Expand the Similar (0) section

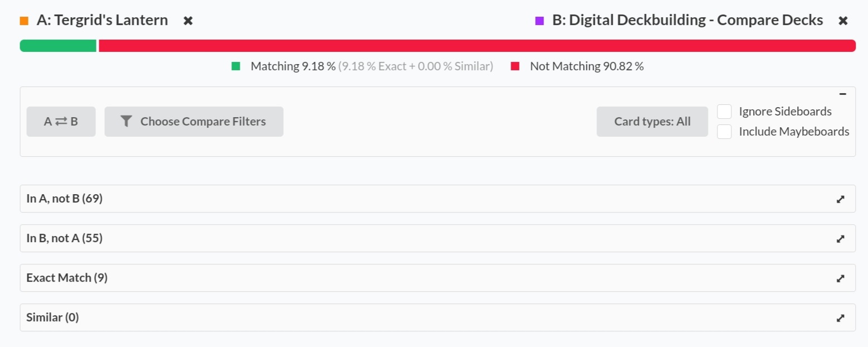[53, 317]
